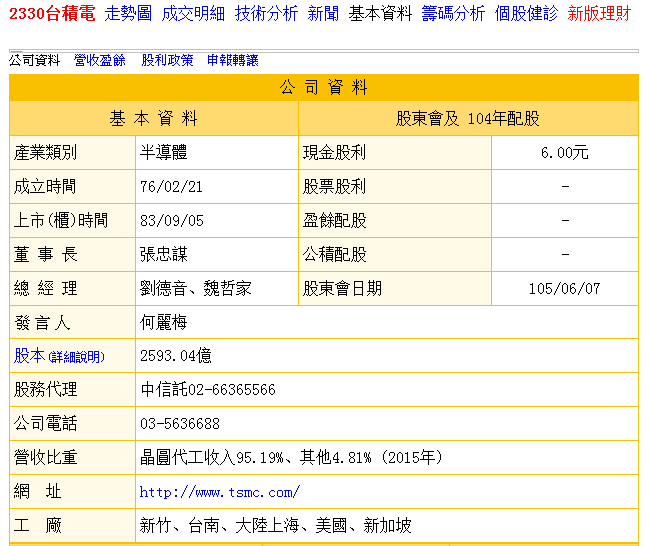Click the 成立時間 label
This screenshot has width=647, height=546.
[45, 187]
